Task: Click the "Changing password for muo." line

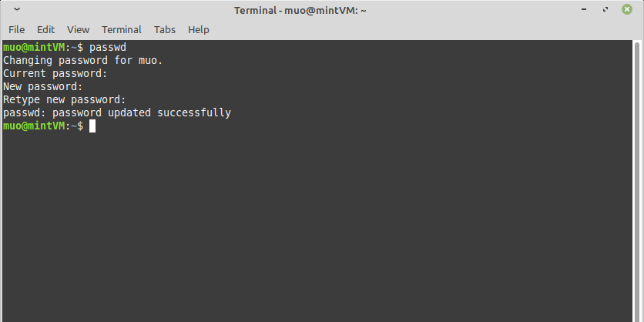Action: click(x=83, y=61)
